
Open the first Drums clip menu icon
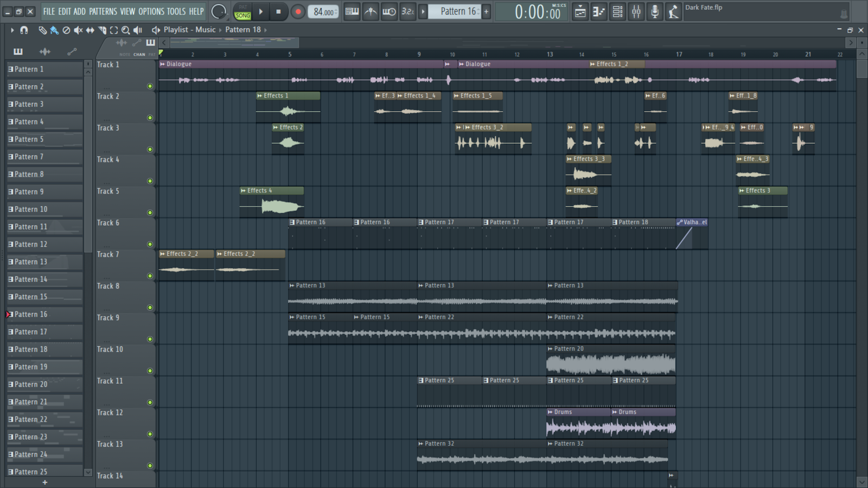[x=550, y=412]
